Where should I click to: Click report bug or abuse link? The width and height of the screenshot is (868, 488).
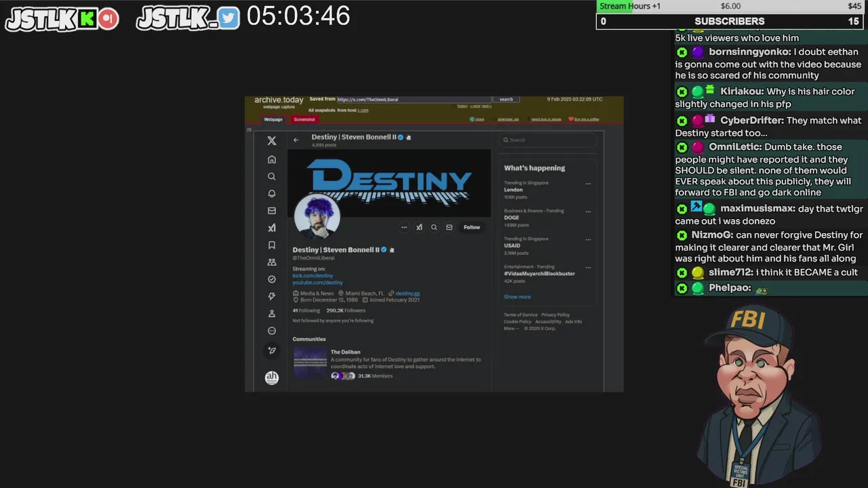coord(546,119)
